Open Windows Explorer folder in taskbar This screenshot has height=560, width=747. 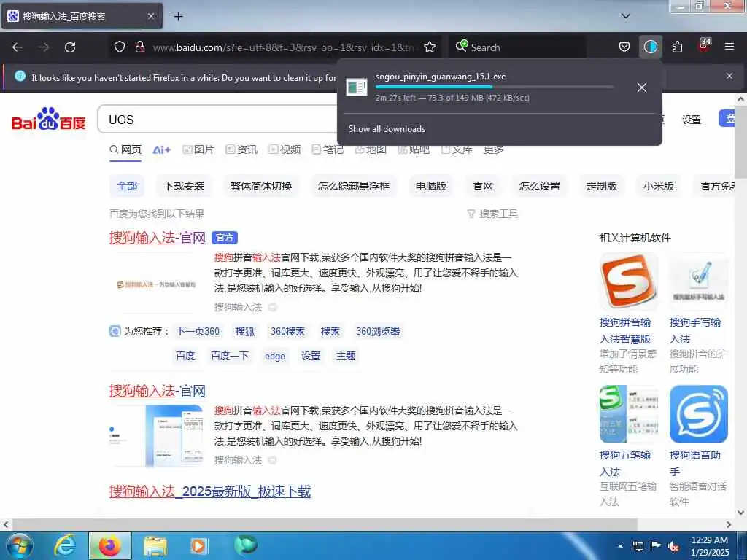pos(155,546)
